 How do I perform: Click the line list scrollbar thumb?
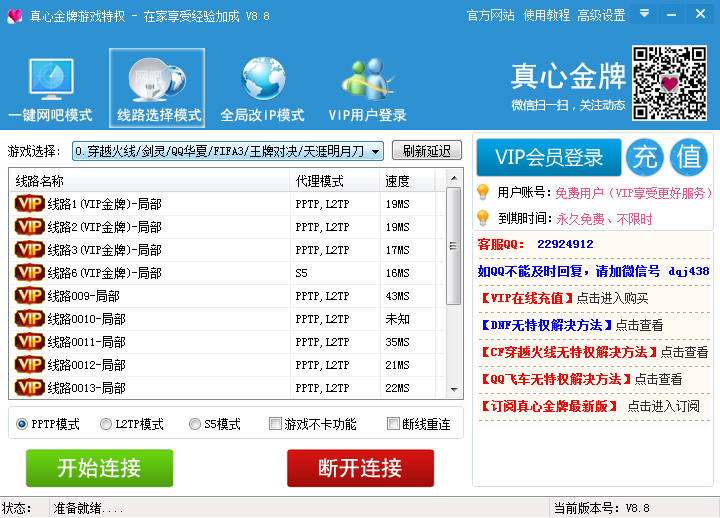tap(454, 246)
